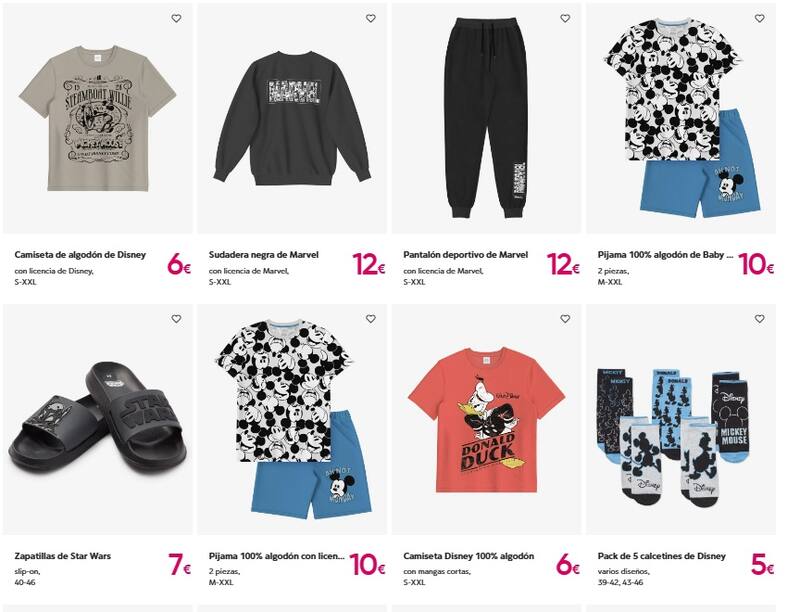Select Pantalón deportivo de Marvel product title
This screenshot has height=612, width=800.
(465, 254)
